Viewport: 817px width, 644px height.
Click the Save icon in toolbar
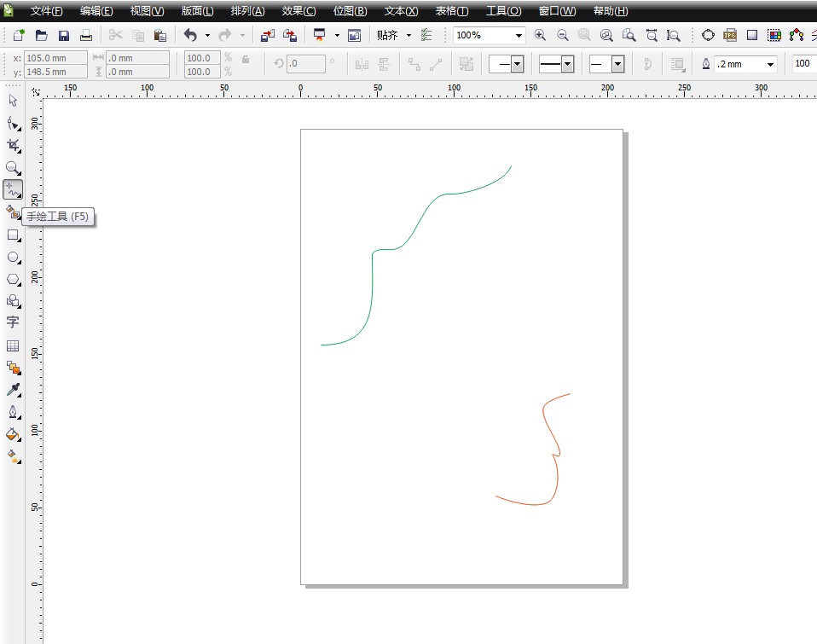[64, 36]
